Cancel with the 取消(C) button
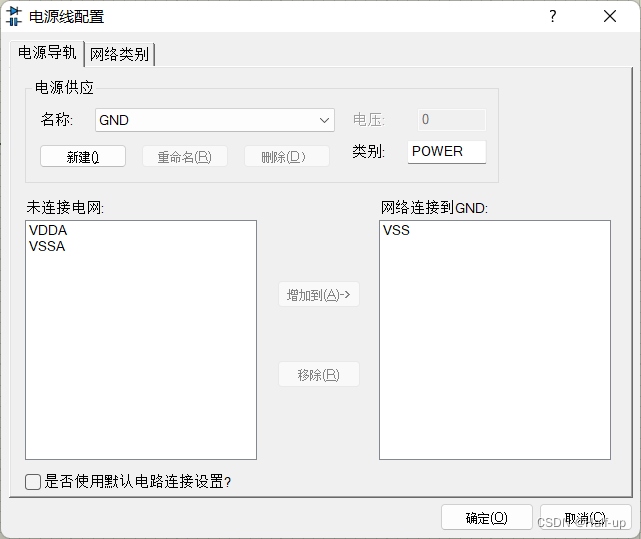 click(x=586, y=518)
